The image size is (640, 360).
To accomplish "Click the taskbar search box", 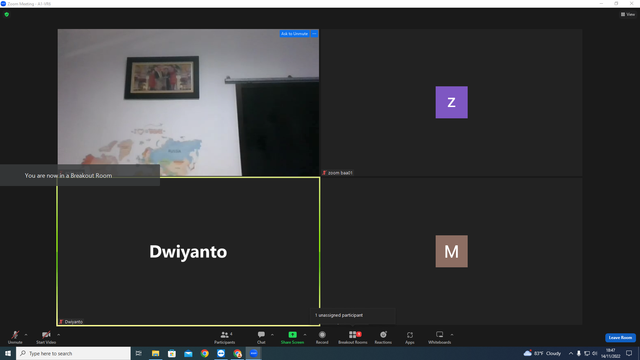I will click(73, 353).
